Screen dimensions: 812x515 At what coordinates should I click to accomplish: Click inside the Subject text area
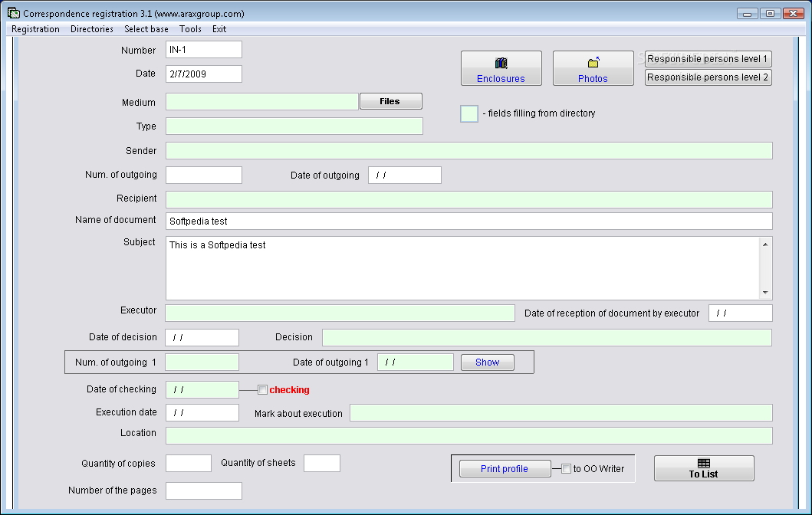[x=462, y=268]
